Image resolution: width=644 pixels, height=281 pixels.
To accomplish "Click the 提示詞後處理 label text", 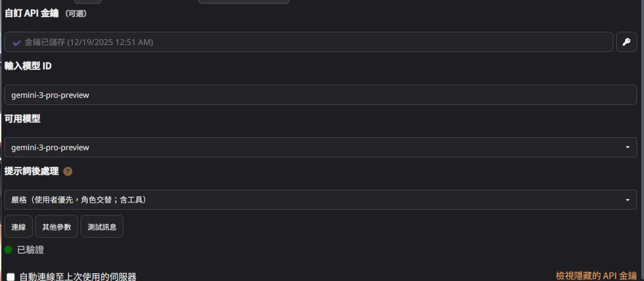I will [31, 171].
